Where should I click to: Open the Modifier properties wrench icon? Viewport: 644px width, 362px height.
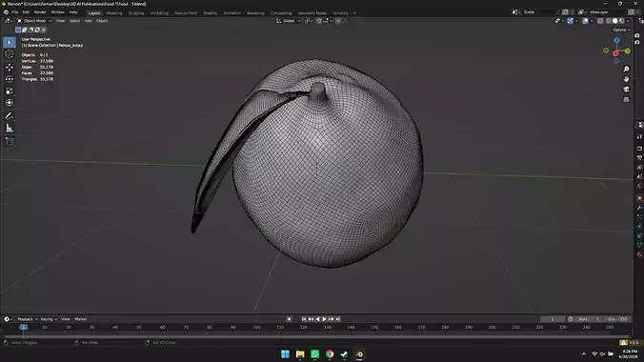pyautogui.click(x=639, y=208)
